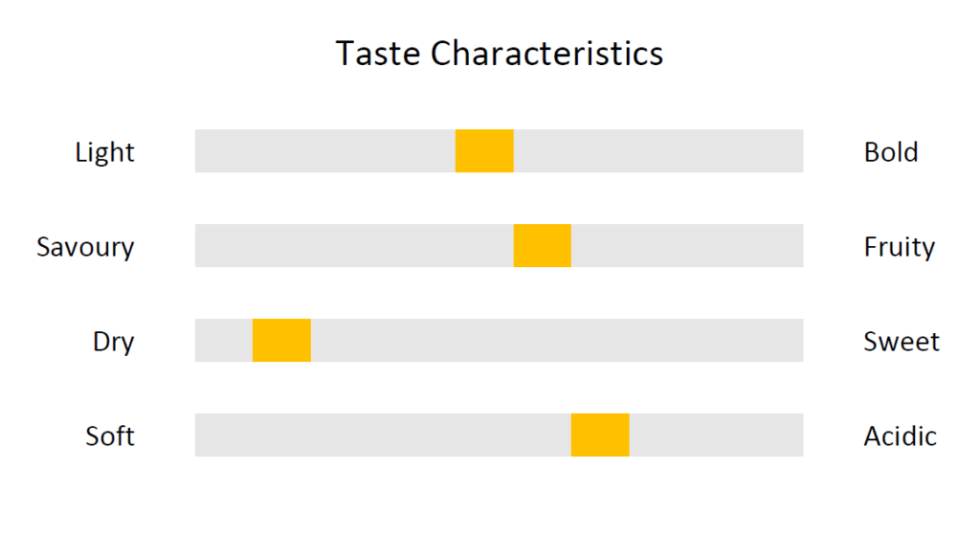Viewport: 980px width, 558px height.
Task: Click grey track left of Savoury-Fruity marker
Action: tap(354, 246)
